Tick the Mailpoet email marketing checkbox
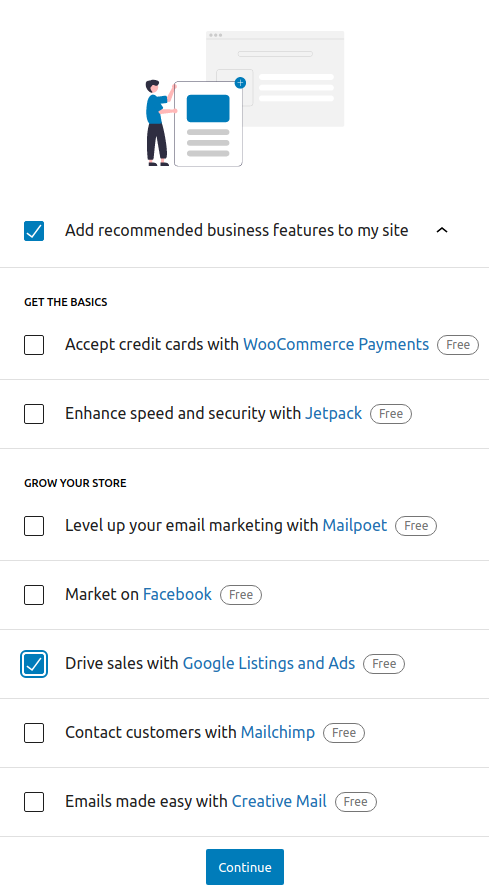This screenshot has width=489, height=894. coord(34,526)
